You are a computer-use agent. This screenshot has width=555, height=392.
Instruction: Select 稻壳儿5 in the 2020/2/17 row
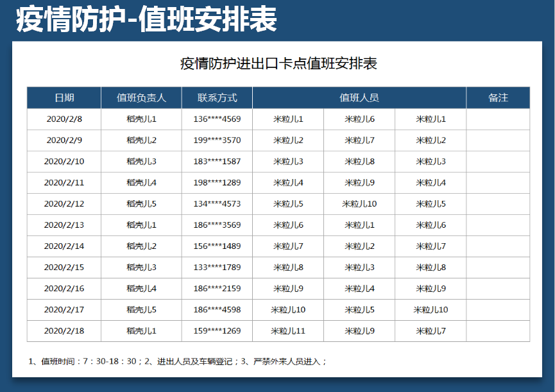(141, 309)
